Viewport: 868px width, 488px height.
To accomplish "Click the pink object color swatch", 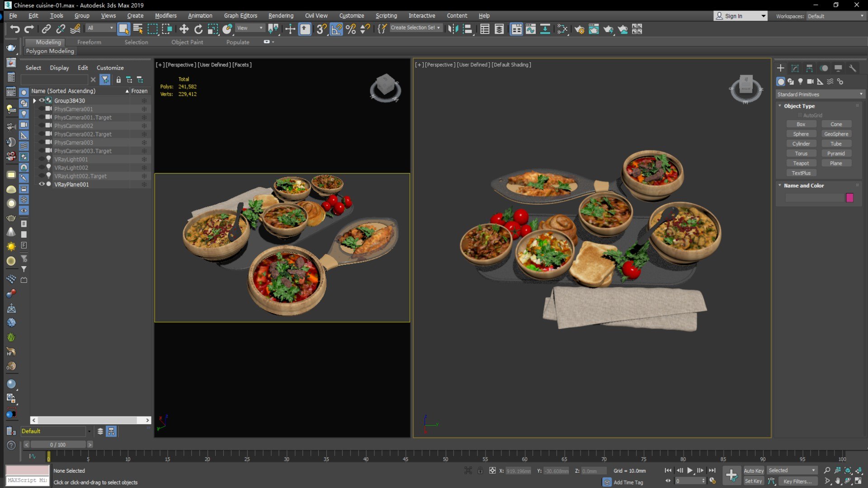I will 849,197.
